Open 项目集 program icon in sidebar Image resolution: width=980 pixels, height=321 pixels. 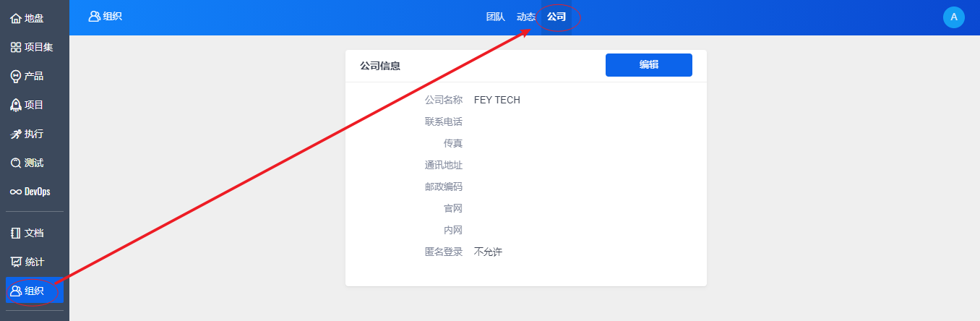16,47
